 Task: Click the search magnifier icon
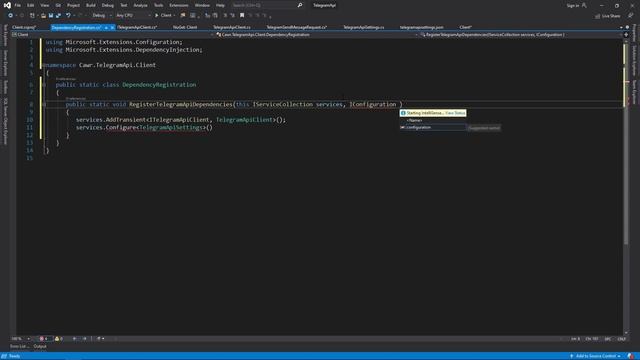(300, 5)
